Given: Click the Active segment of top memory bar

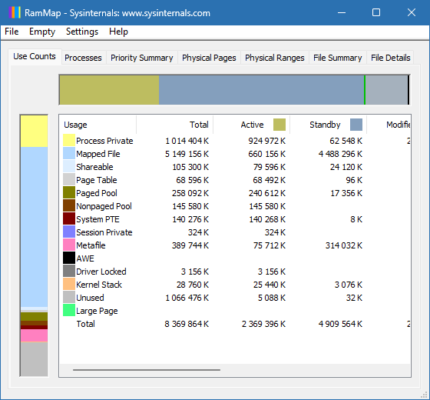Looking at the screenshot, I should coord(109,90).
